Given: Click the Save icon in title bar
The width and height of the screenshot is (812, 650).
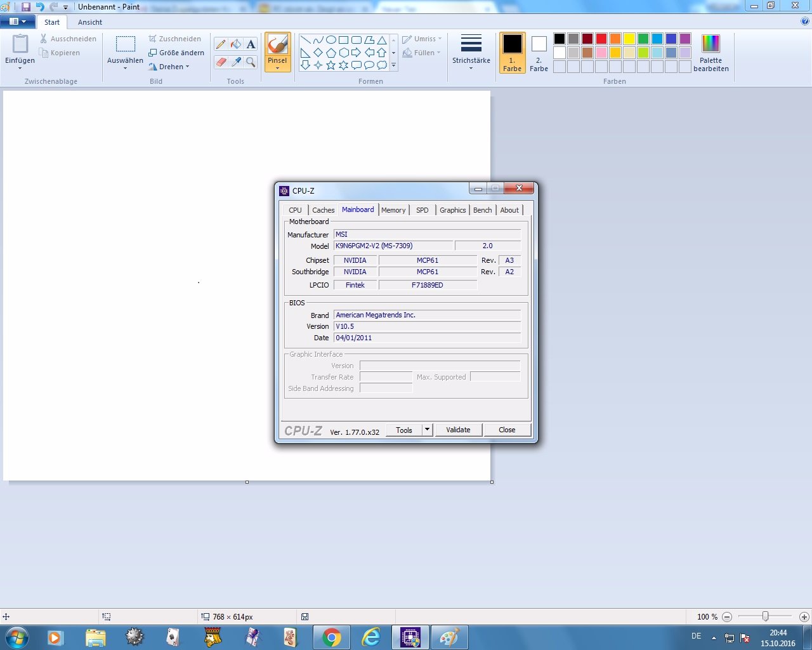Looking at the screenshot, I should [26, 6].
